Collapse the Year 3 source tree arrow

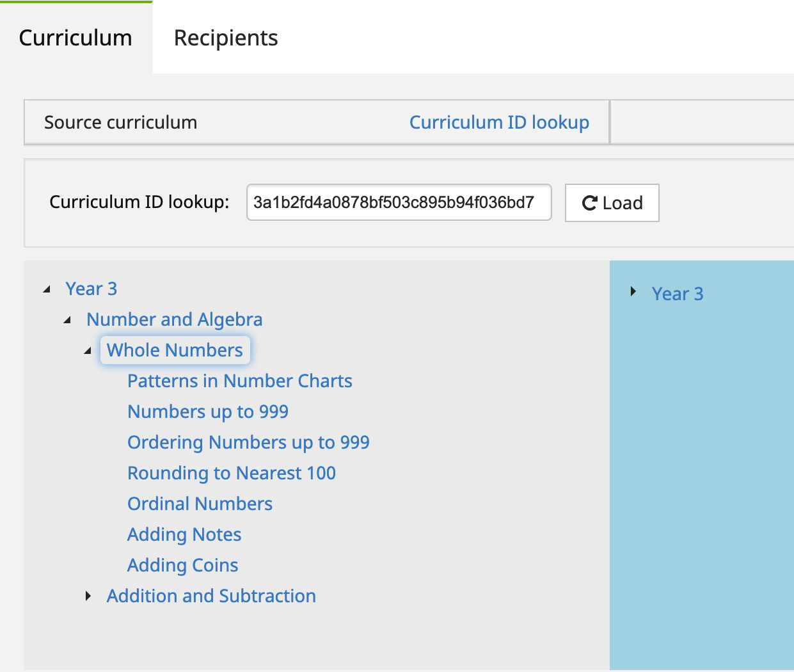(x=47, y=289)
